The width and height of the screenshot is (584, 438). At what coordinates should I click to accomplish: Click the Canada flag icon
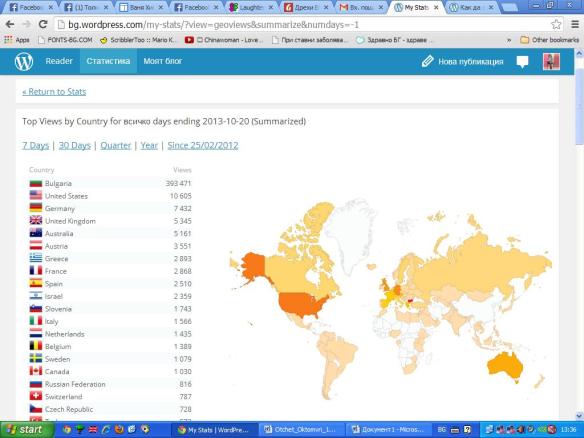point(36,371)
